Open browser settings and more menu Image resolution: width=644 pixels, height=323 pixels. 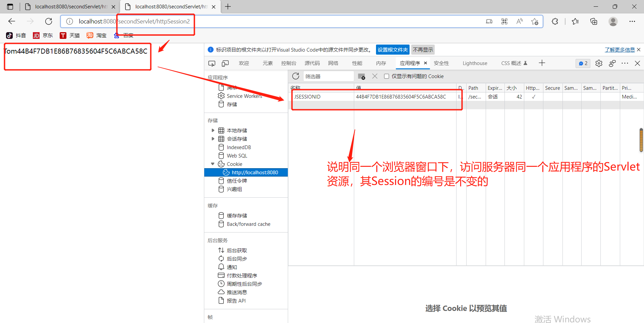point(632,21)
